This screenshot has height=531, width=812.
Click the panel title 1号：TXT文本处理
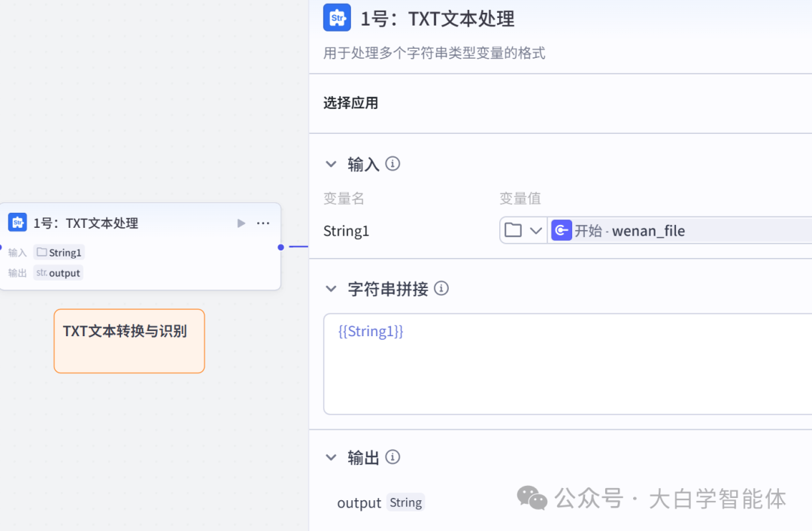click(x=438, y=19)
